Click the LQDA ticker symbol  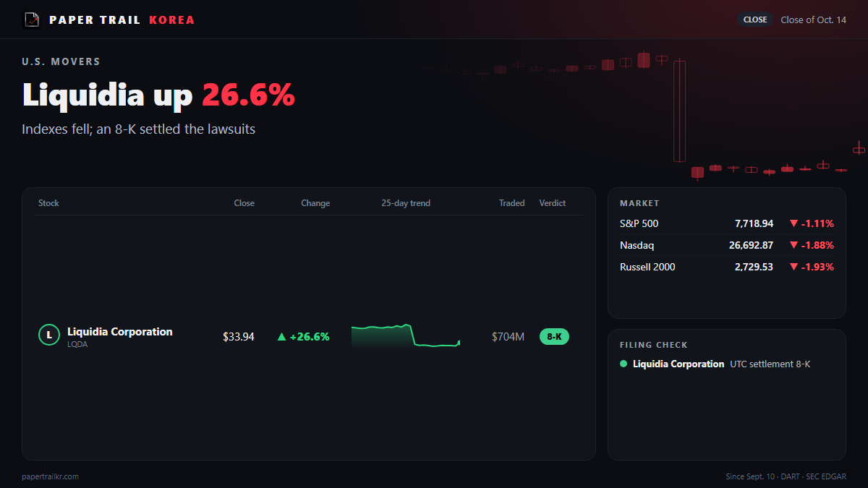77,345
